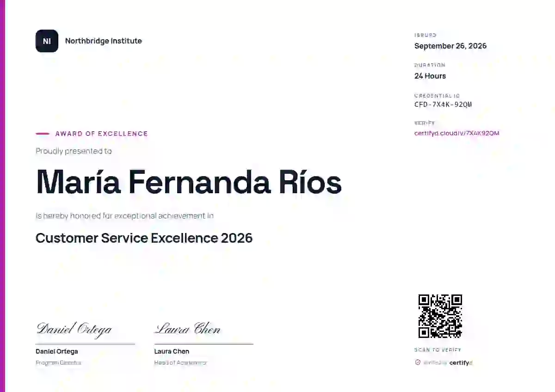This screenshot has height=392, width=555.
Task: Click Daniel Ortega's cursive signature
Action: tap(74, 329)
